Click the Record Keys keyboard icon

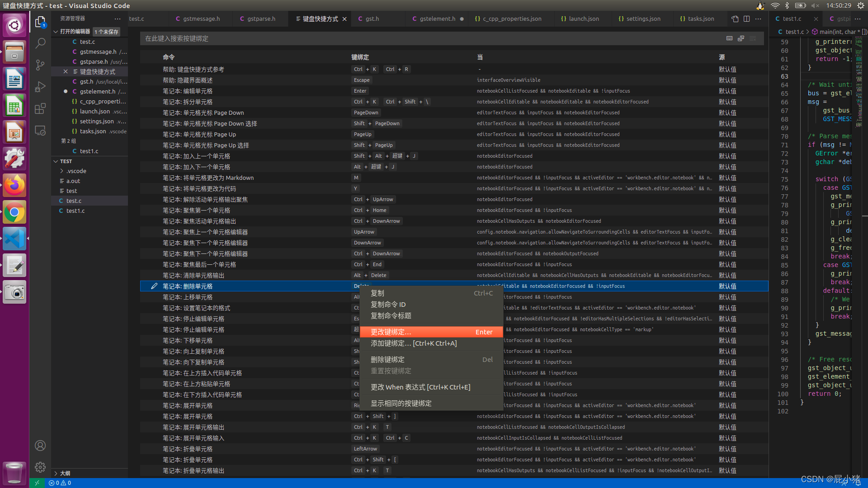(x=729, y=38)
